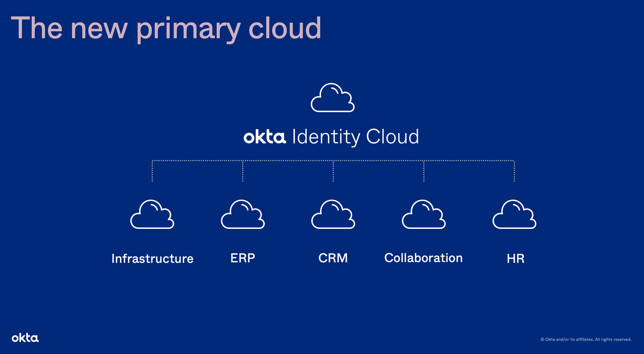Click the okta logo in bottom-left corner
Image resolution: width=644 pixels, height=354 pixels.
(x=25, y=338)
